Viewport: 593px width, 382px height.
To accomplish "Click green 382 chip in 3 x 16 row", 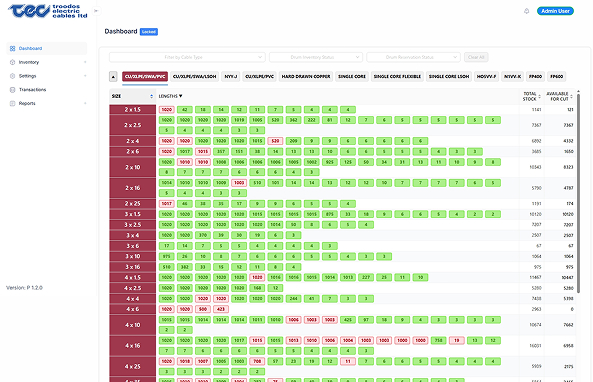I will coord(185,267).
